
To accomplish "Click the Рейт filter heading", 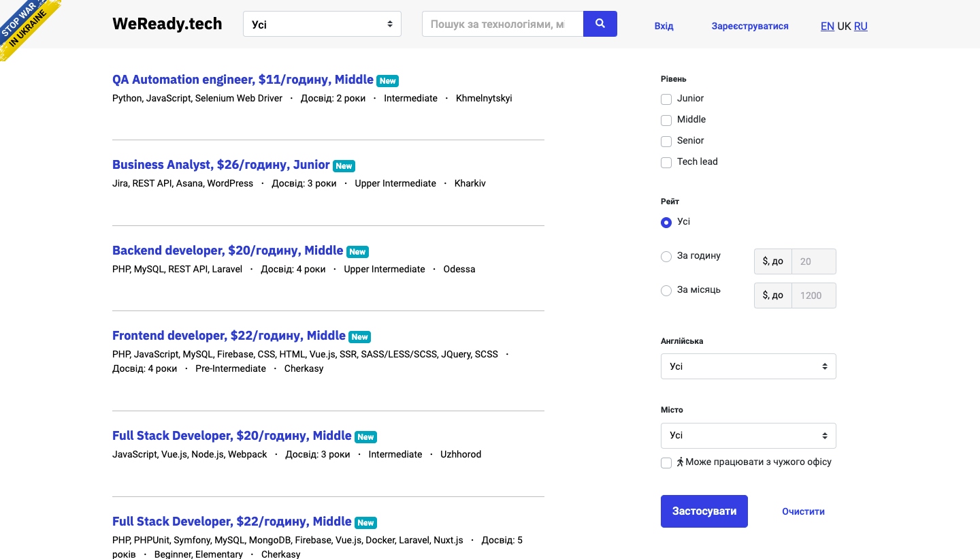I will click(670, 202).
